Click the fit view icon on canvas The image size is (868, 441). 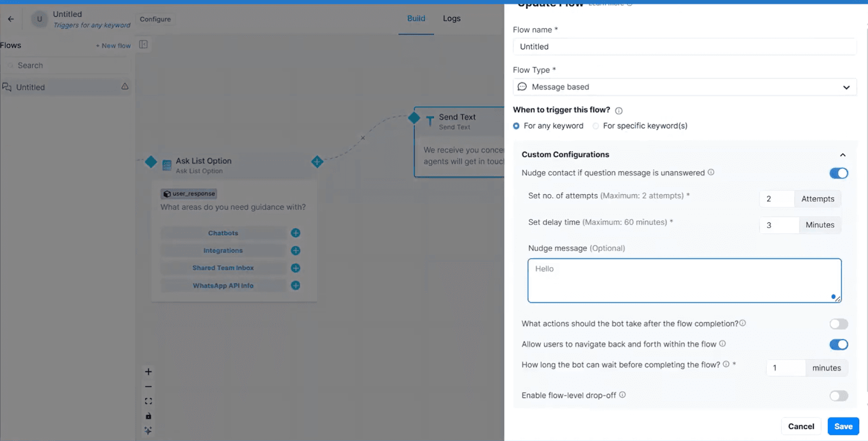pos(148,401)
